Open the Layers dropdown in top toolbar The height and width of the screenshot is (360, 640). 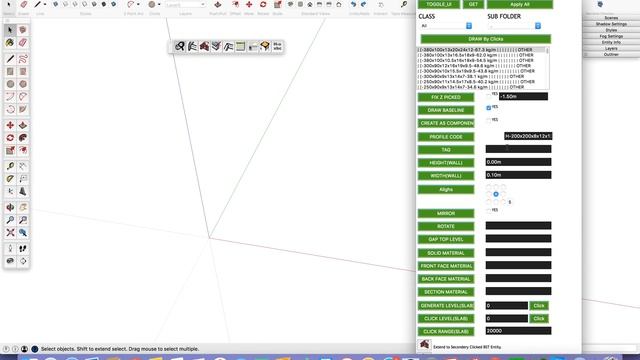click(185, 4)
